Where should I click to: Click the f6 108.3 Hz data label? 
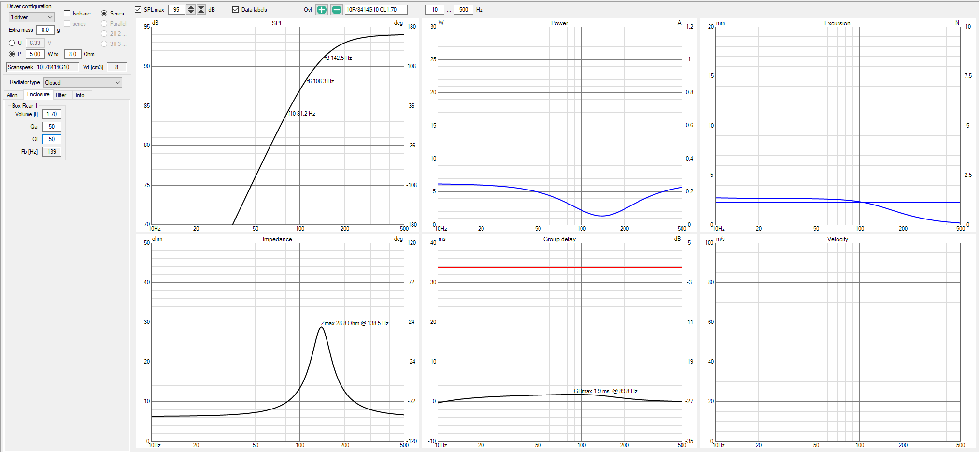coord(321,81)
